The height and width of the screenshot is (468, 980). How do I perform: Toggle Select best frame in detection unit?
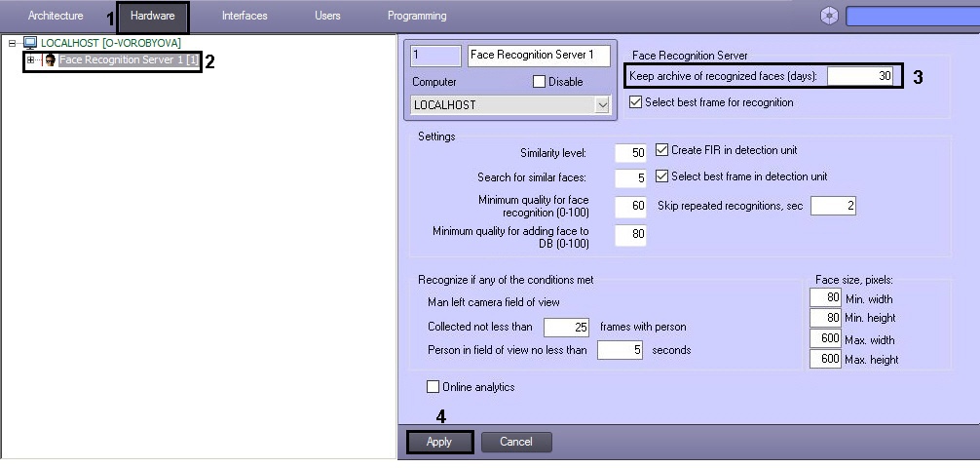click(661, 176)
